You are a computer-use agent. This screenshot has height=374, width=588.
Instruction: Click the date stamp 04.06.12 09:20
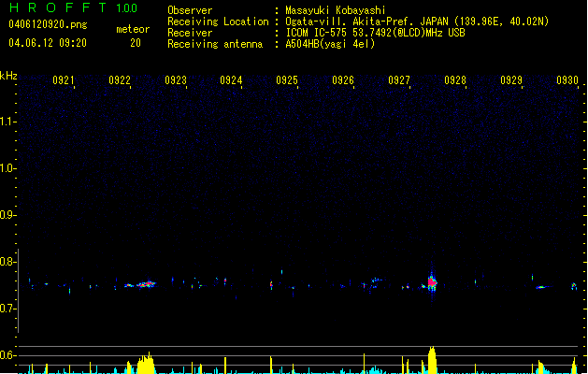pyautogui.click(x=48, y=43)
